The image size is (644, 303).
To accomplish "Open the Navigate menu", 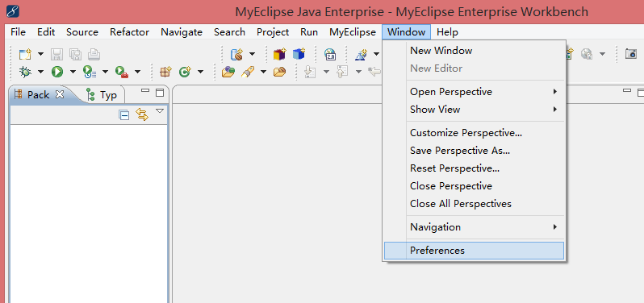I will 182,32.
